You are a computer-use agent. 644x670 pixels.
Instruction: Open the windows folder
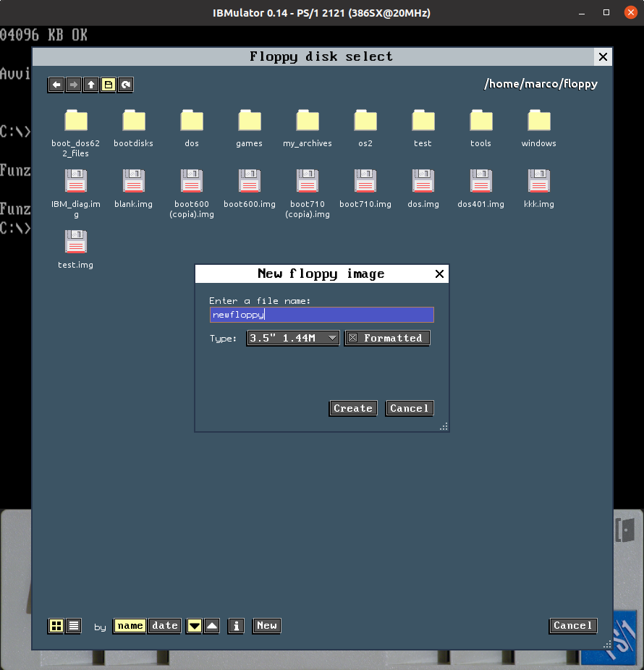point(539,128)
